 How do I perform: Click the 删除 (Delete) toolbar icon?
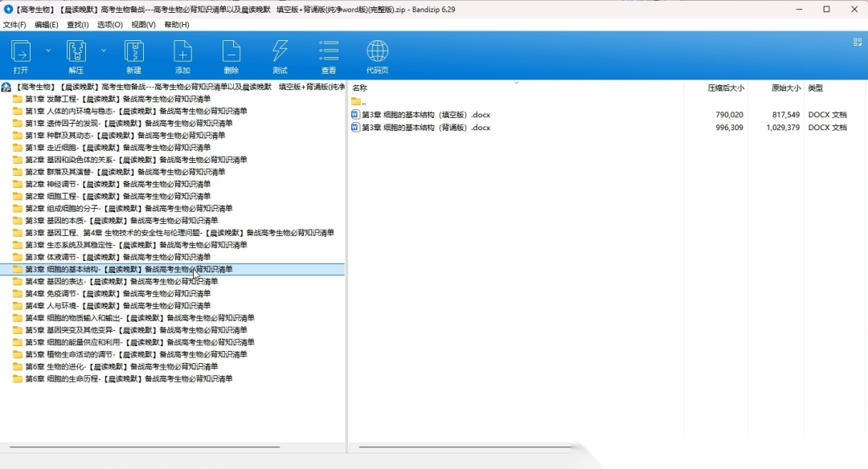tap(231, 53)
